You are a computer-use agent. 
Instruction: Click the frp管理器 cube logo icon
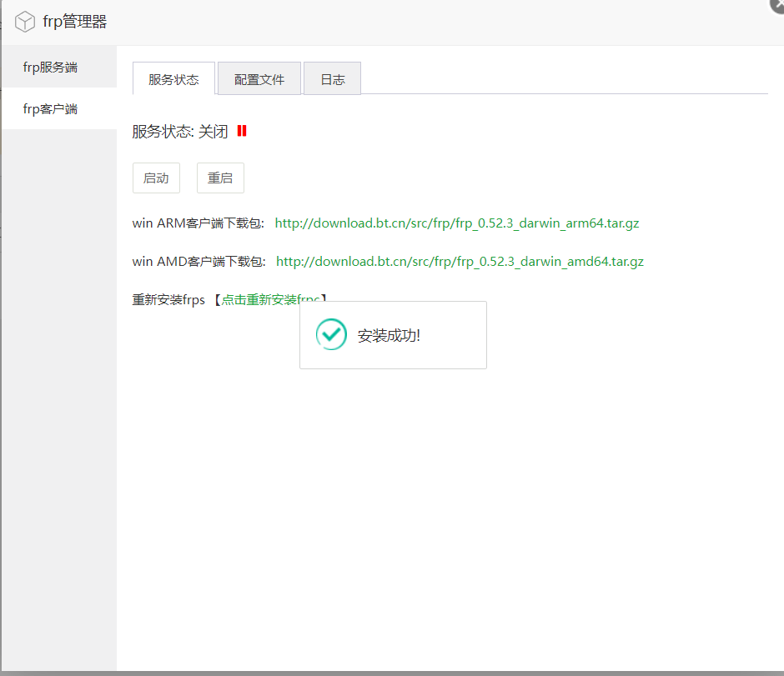(26, 23)
